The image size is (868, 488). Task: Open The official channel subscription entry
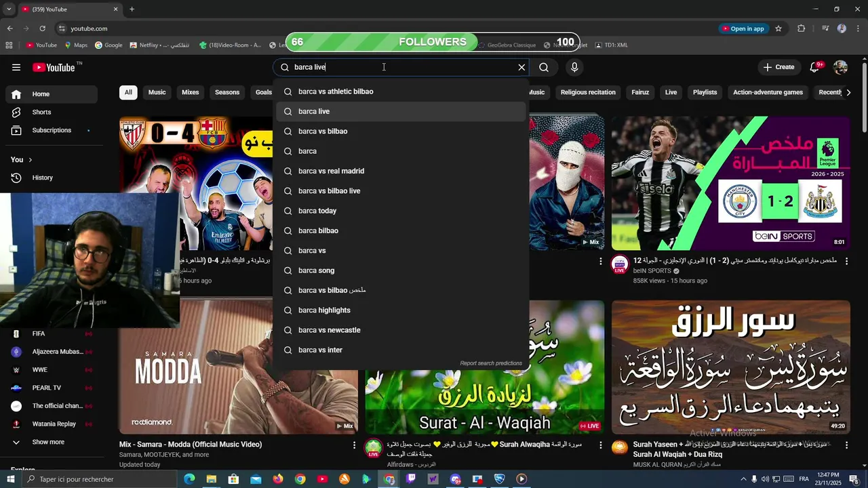(52, 406)
